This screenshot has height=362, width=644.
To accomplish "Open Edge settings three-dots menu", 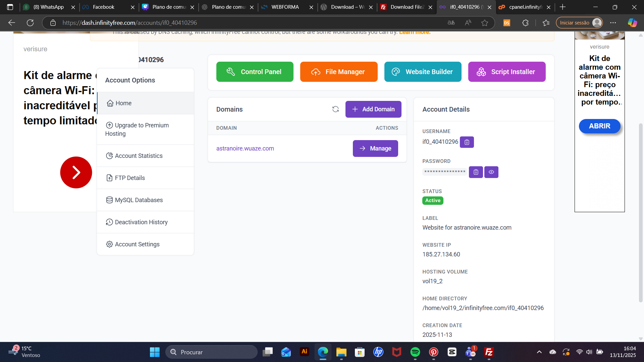I will tap(613, 23).
